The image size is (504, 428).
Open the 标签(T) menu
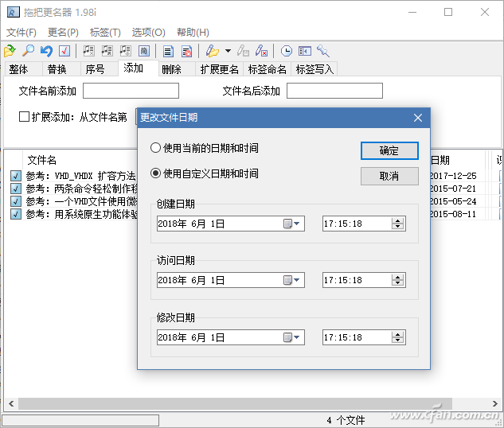pyautogui.click(x=105, y=32)
